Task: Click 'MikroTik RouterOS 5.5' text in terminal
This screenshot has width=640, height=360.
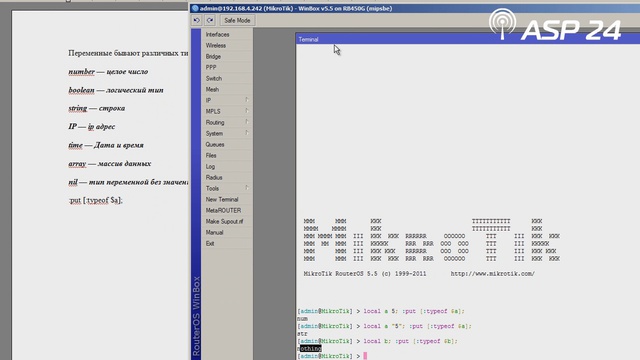Action: pos(341,274)
